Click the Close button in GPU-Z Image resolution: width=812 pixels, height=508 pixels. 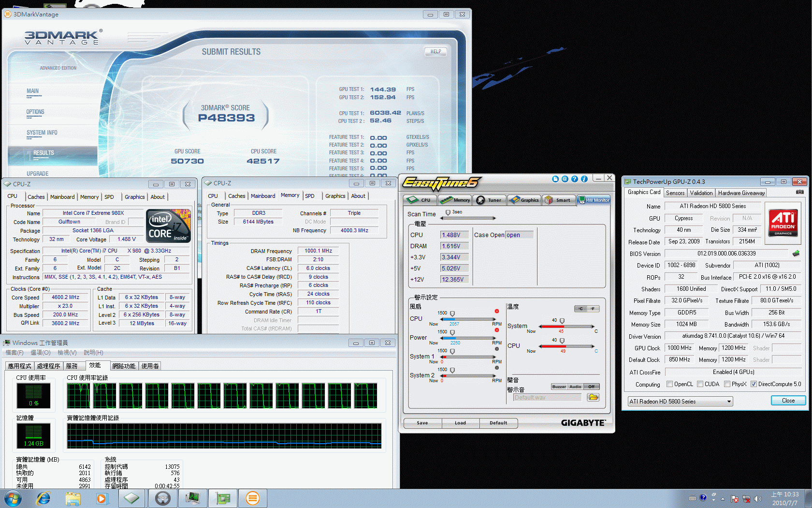(788, 401)
